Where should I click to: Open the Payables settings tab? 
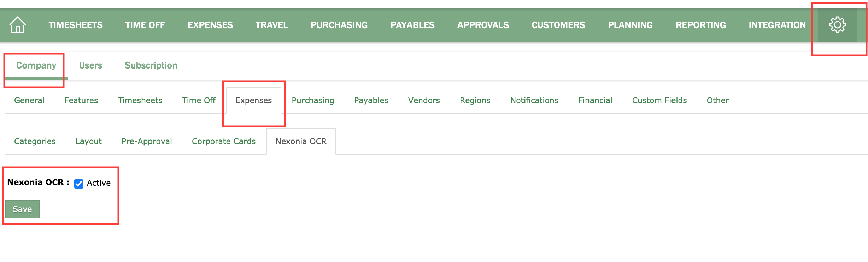(371, 101)
